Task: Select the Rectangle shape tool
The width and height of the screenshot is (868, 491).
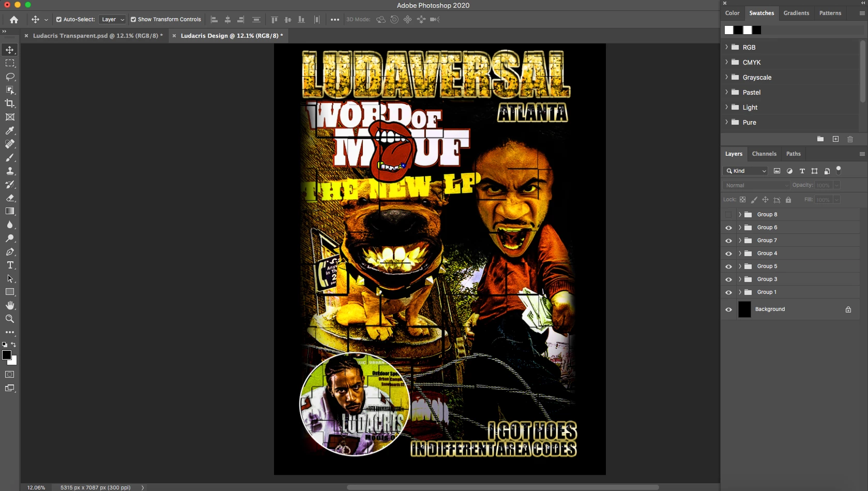Action: (x=10, y=292)
